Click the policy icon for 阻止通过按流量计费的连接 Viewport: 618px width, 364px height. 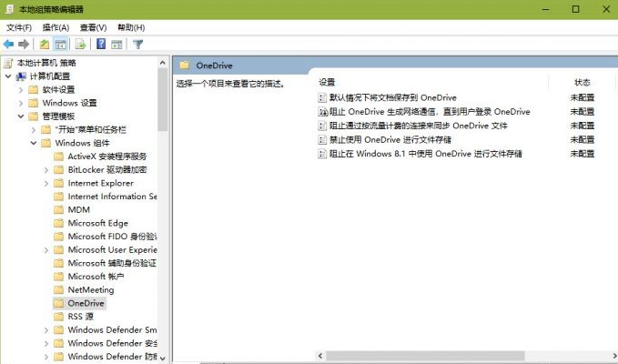pos(322,126)
